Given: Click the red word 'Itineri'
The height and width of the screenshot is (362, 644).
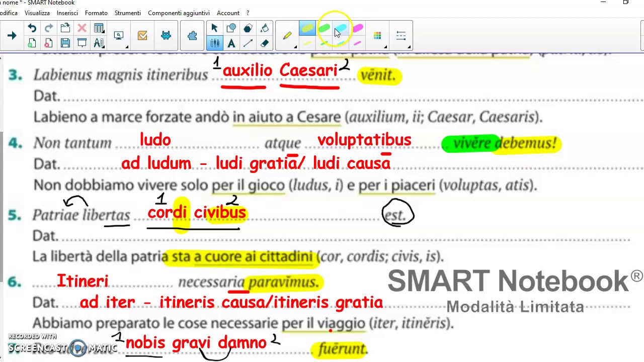Looking at the screenshot, I should click(x=83, y=281).
